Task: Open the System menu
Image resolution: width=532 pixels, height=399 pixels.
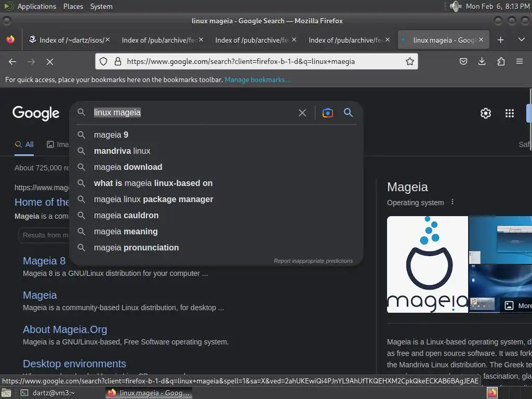Action: click(x=101, y=6)
